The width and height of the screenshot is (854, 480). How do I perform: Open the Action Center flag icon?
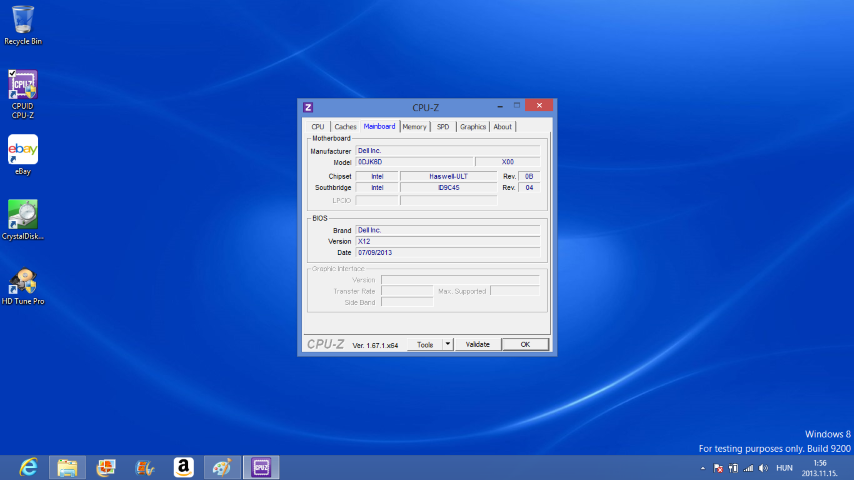point(719,468)
